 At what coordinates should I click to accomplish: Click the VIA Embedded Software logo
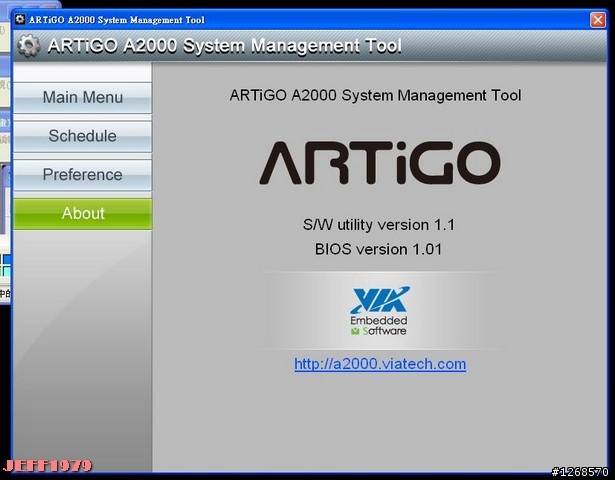pos(379,311)
